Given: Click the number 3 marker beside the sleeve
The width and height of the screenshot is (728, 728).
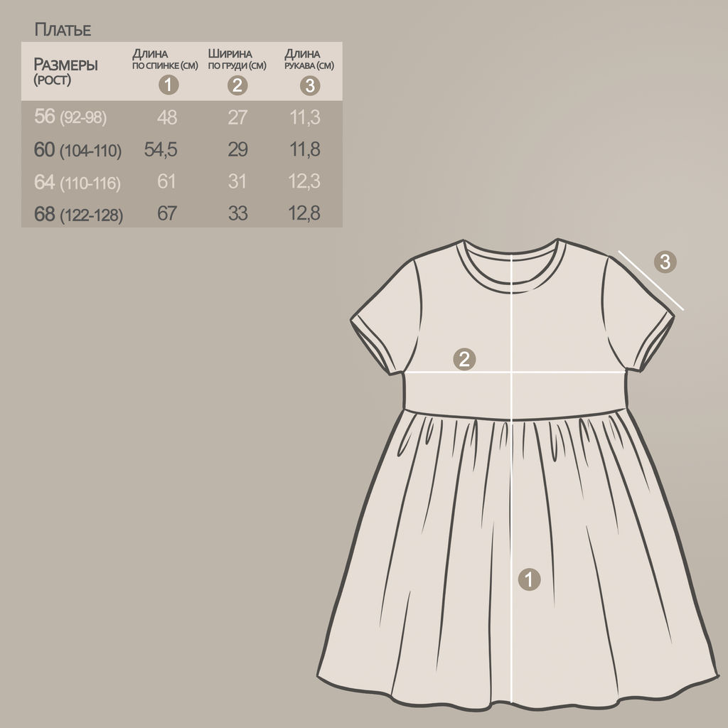Looking at the screenshot, I should click(665, 261).
